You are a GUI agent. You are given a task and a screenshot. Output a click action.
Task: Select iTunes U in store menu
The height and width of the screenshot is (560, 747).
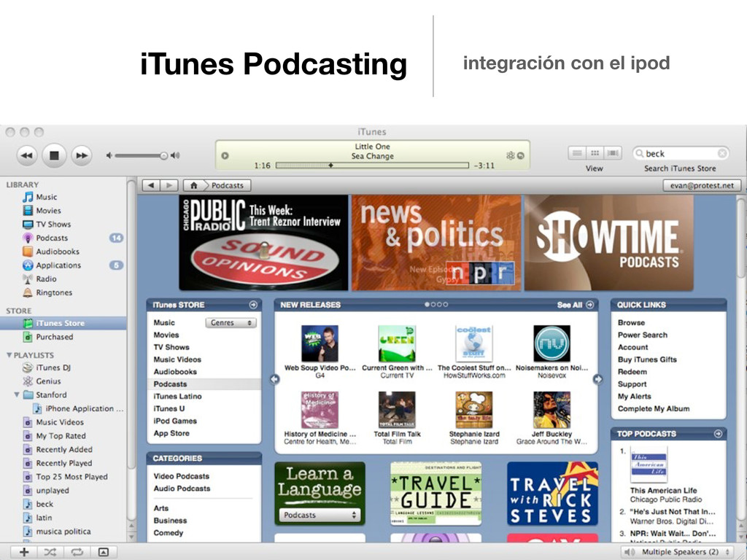[169, 408]
